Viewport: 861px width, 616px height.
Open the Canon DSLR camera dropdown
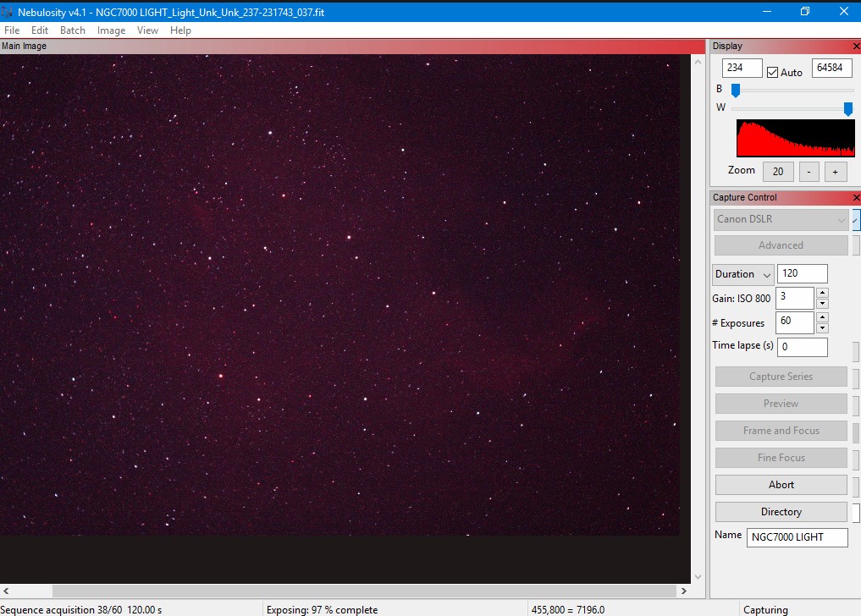781,220
